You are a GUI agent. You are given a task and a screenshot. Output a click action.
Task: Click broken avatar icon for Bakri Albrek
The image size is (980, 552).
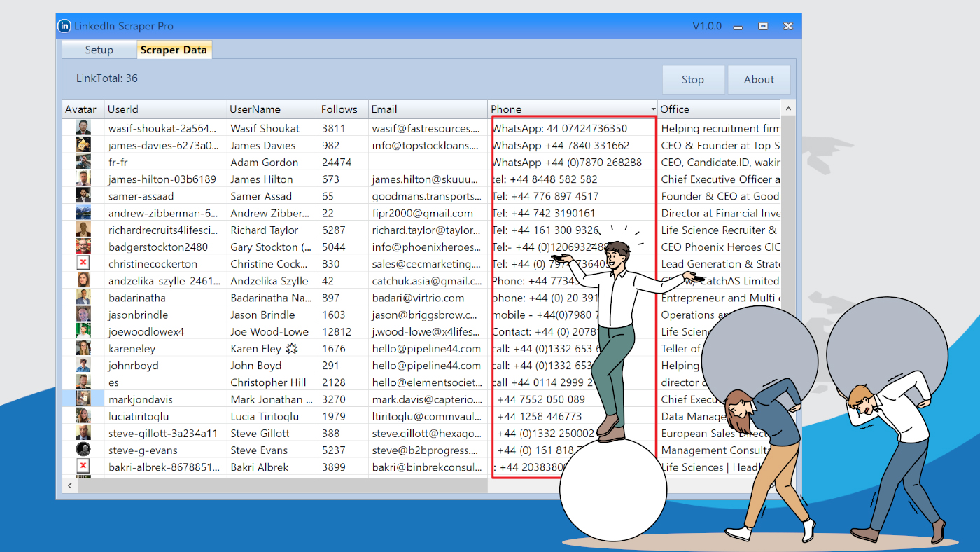83,467
